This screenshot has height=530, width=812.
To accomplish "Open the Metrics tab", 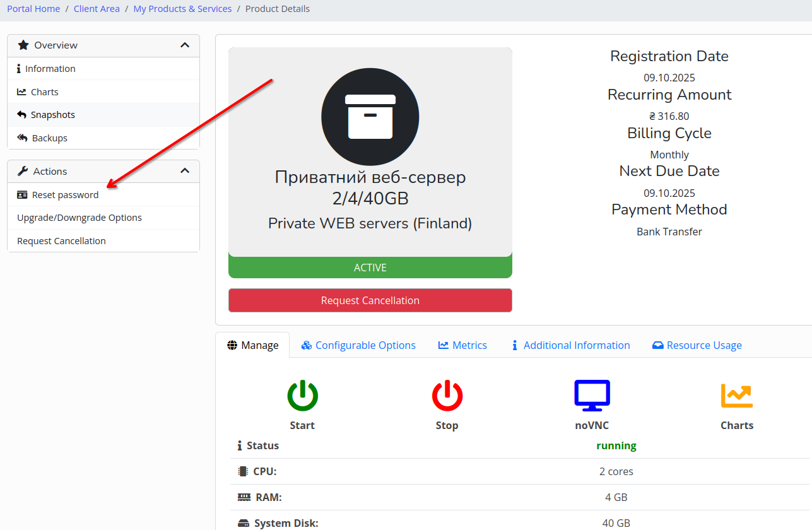I will coord(462,345).
